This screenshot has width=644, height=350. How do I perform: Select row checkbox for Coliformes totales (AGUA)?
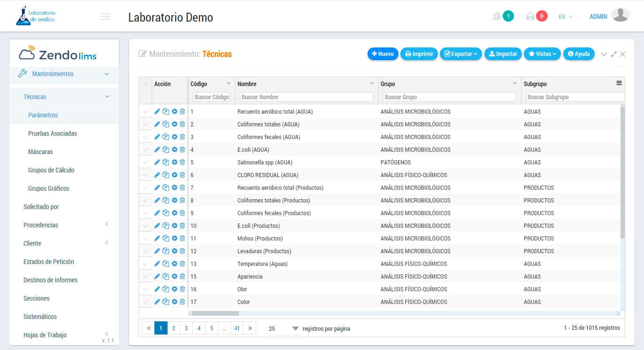[146, 124]
